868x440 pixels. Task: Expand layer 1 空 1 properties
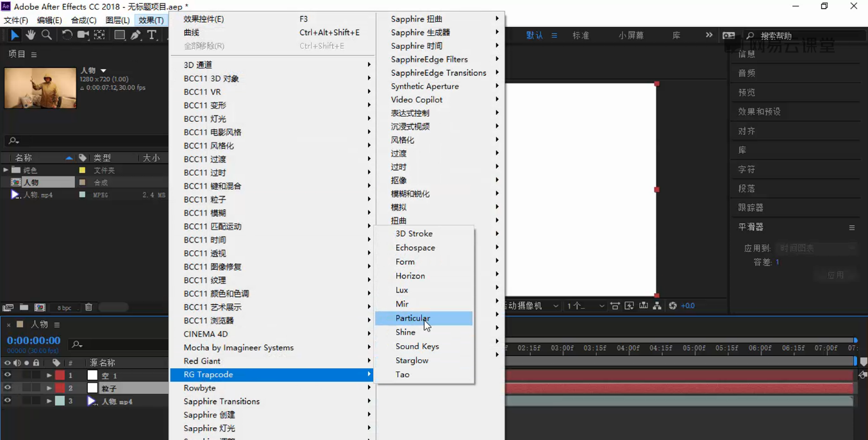[x=49, y=375]
